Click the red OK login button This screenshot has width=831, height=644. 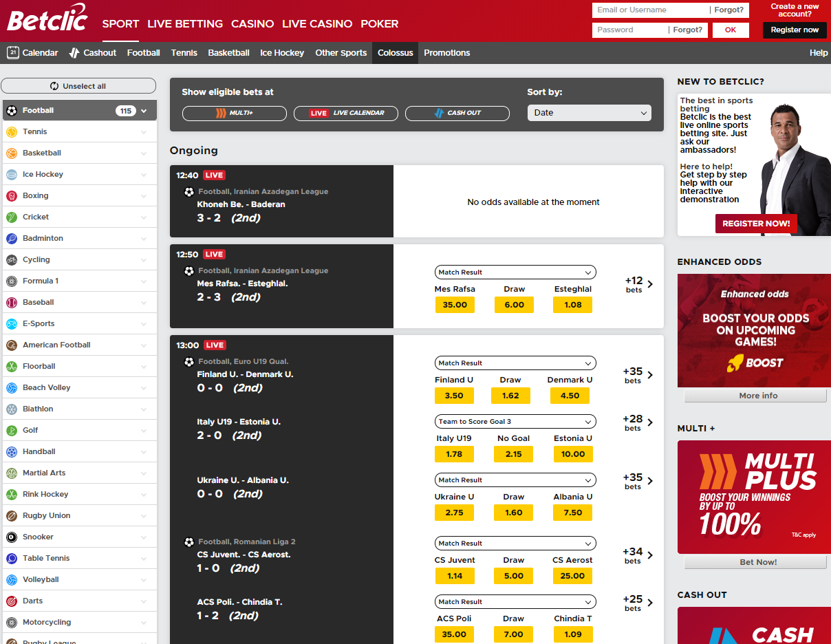coord(731,30)
